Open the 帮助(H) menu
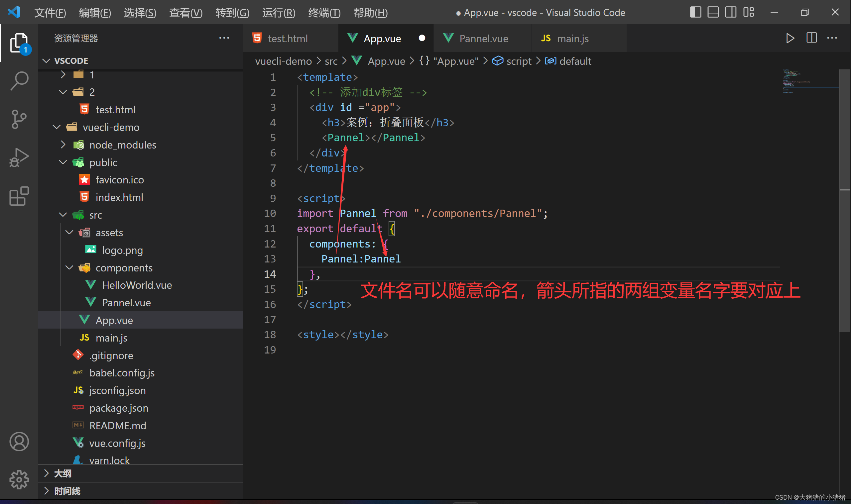 tap(370, 13)
